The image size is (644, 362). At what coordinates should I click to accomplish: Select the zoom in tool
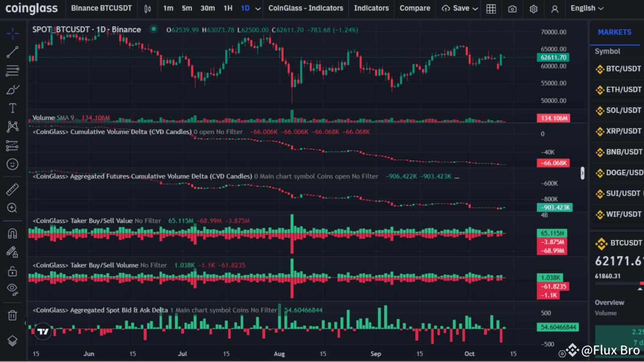13,208
